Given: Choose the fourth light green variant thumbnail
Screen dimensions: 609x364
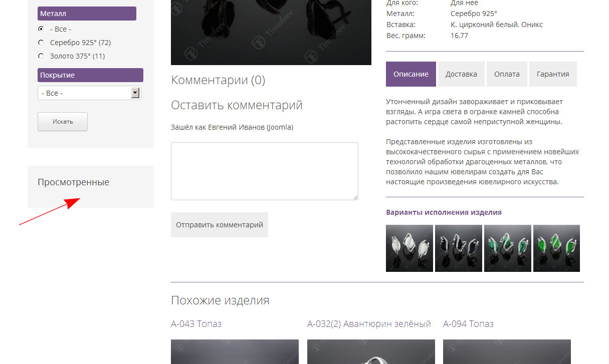Looking at the screenshot, I should [x=556, y=248].
